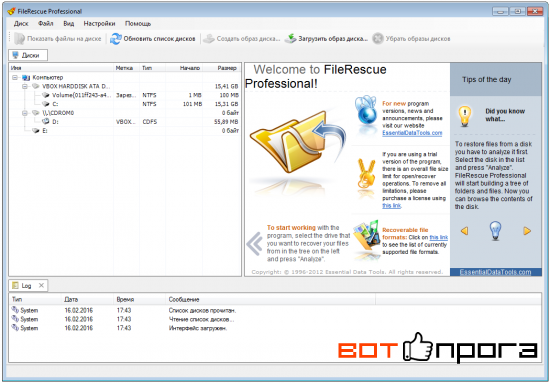
Task: Click System icon of 'Интерфейс загружен' row
Action: (x=15, y=328)
